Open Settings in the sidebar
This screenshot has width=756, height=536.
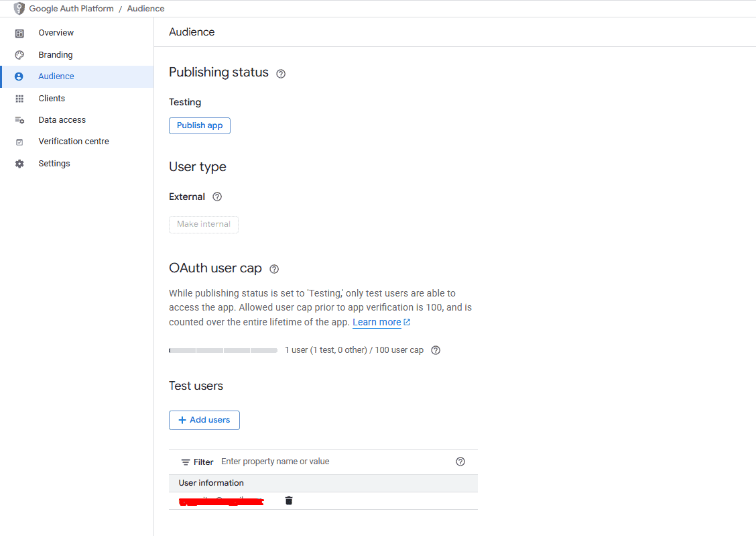(x=54, y=164)
